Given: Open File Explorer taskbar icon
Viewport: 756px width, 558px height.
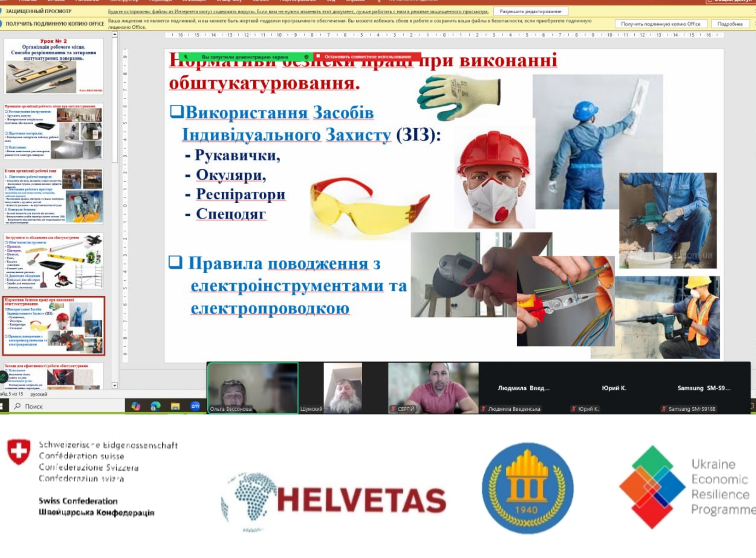Looking at the screenshot, I should click(175, 406).
